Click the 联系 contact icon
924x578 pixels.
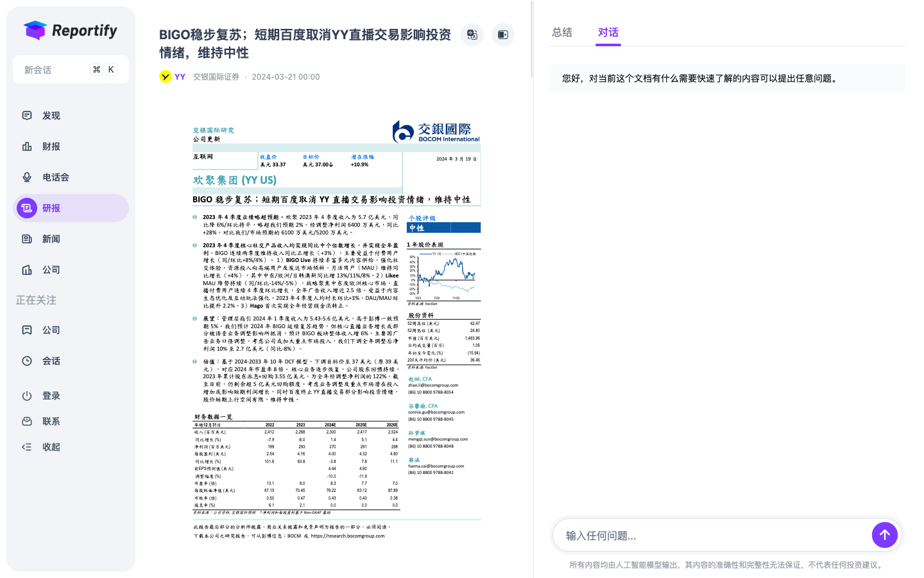[27, 421]
